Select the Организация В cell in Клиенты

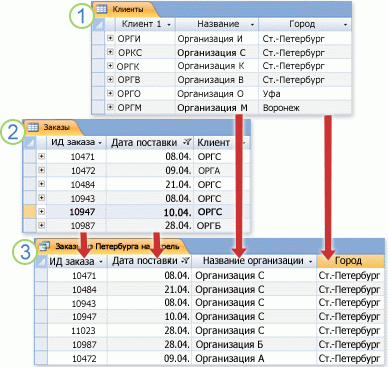tap(217, 80)
